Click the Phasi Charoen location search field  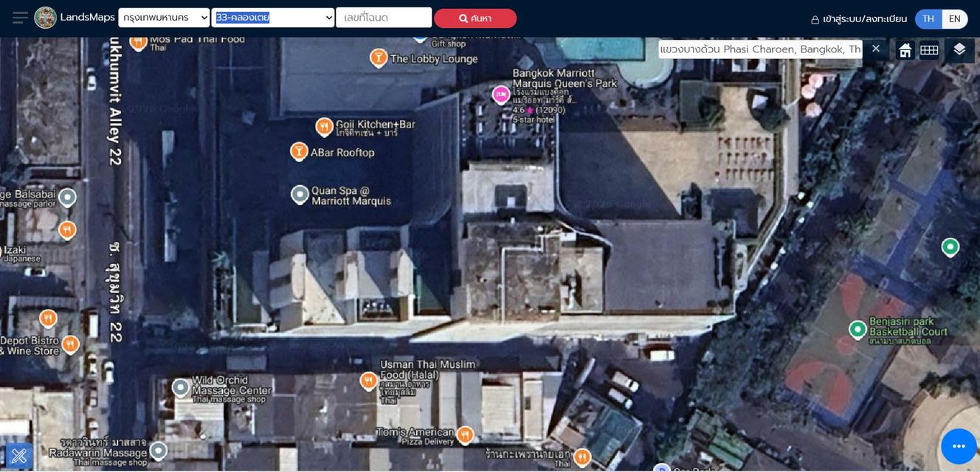click(760, 49)
